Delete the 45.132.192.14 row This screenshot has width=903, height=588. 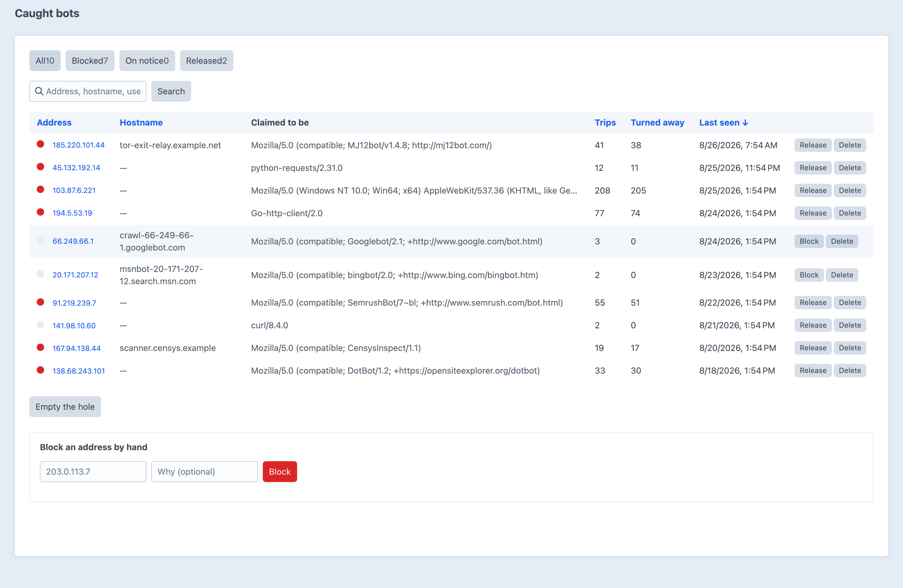tap(849, 168)
